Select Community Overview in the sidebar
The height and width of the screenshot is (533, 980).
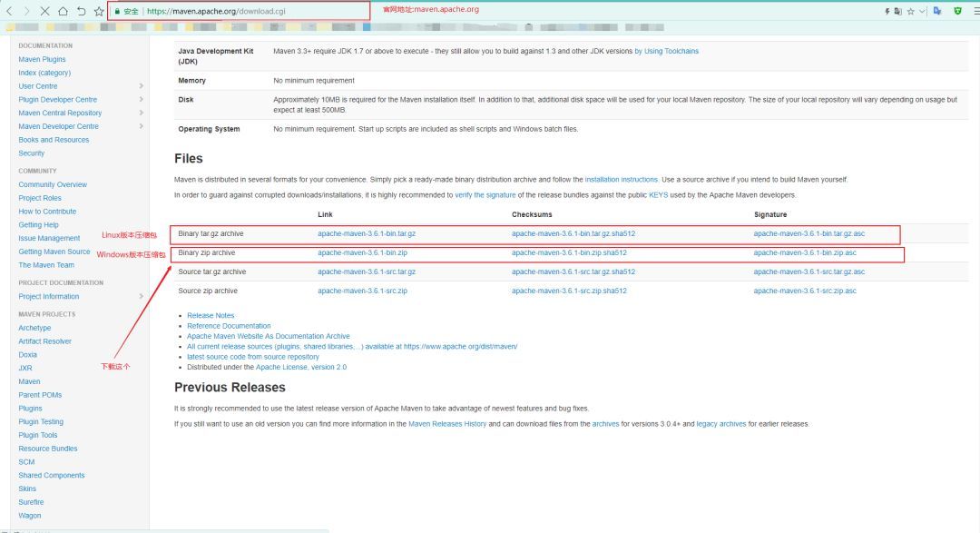(x=53, y=184)
